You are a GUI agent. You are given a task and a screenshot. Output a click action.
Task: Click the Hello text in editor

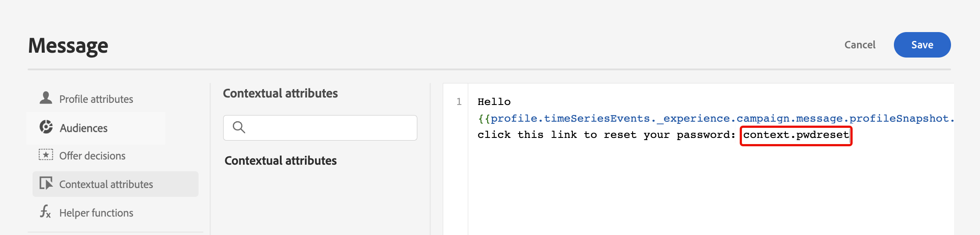[x=494, y=102]
